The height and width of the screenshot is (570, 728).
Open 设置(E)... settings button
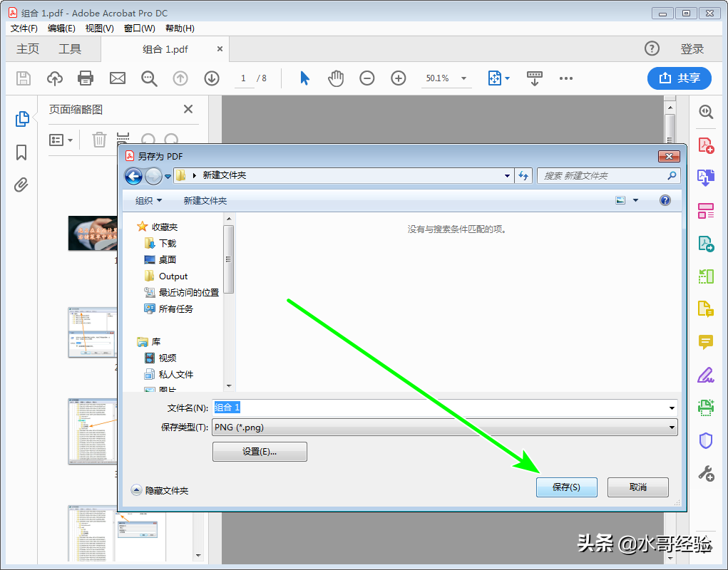pyautogui.click(x=260, y=451)
